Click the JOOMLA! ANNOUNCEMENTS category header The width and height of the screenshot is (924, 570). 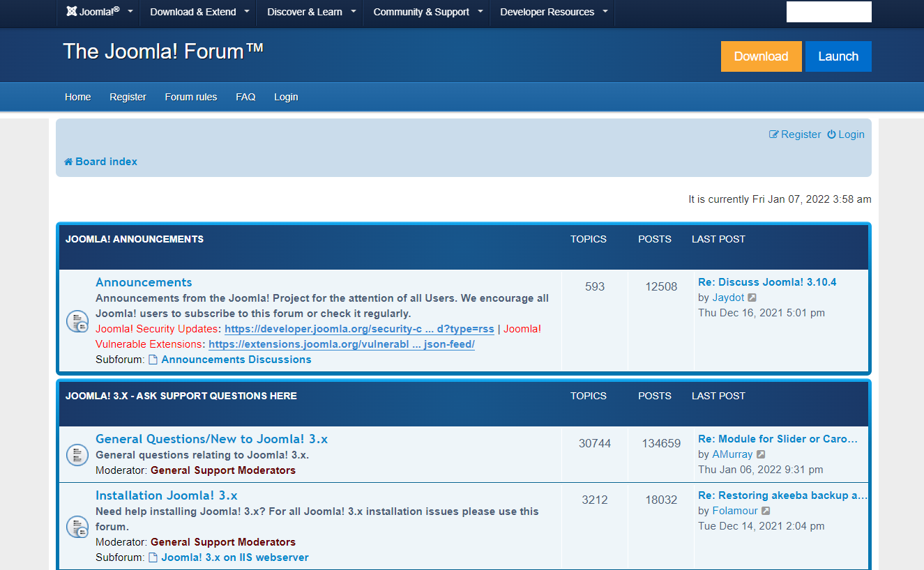(135, 239)
